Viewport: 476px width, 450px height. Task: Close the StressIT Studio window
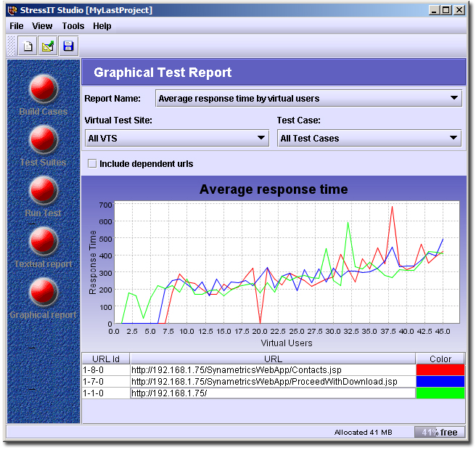coord(459,10)
